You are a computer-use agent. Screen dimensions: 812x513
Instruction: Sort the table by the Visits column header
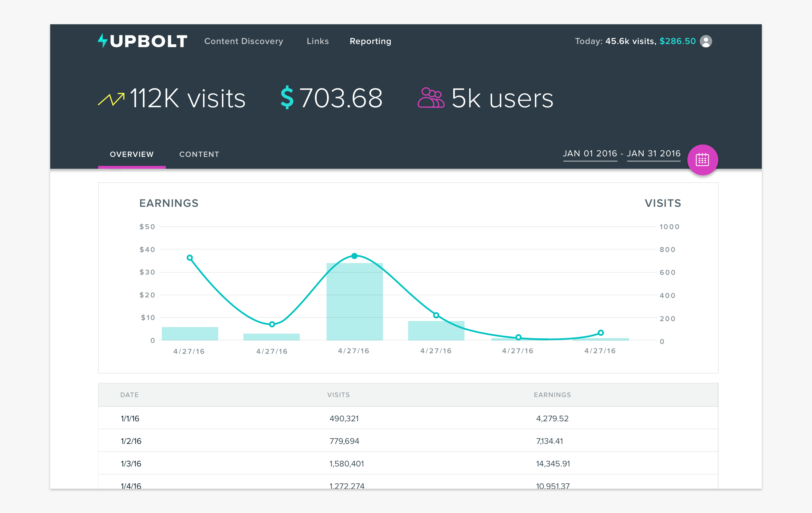338,394
